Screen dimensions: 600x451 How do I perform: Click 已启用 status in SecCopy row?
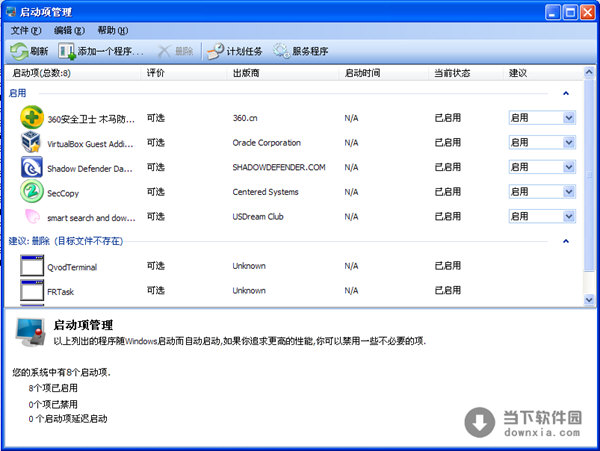pos(448,192)
